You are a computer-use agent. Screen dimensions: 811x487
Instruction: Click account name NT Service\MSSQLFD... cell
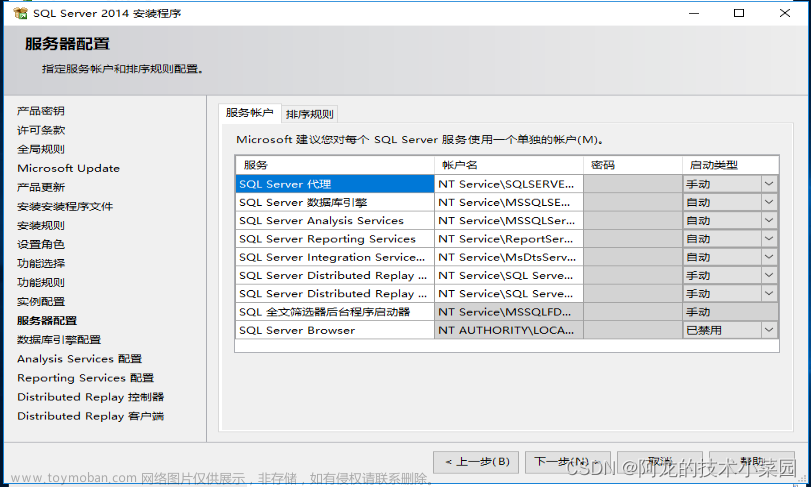coord(509,312)
